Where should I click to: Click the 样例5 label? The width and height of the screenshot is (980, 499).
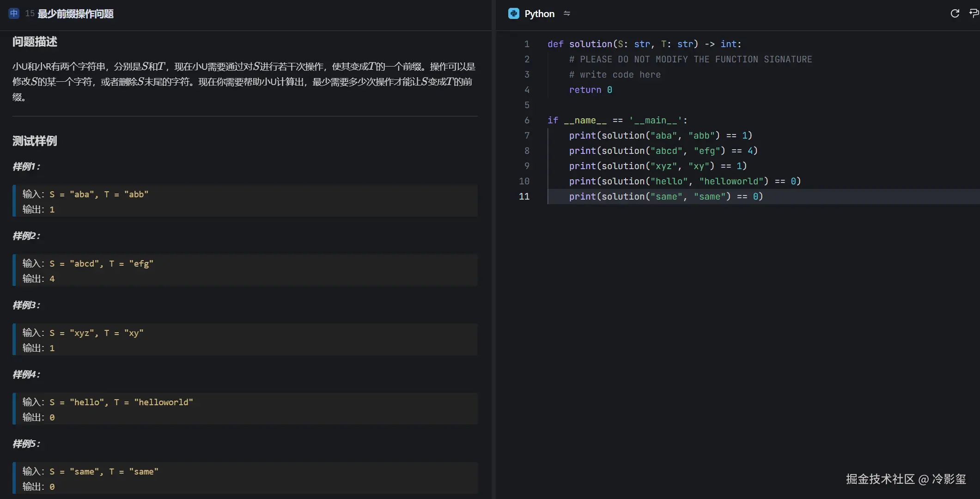point(26,444)
